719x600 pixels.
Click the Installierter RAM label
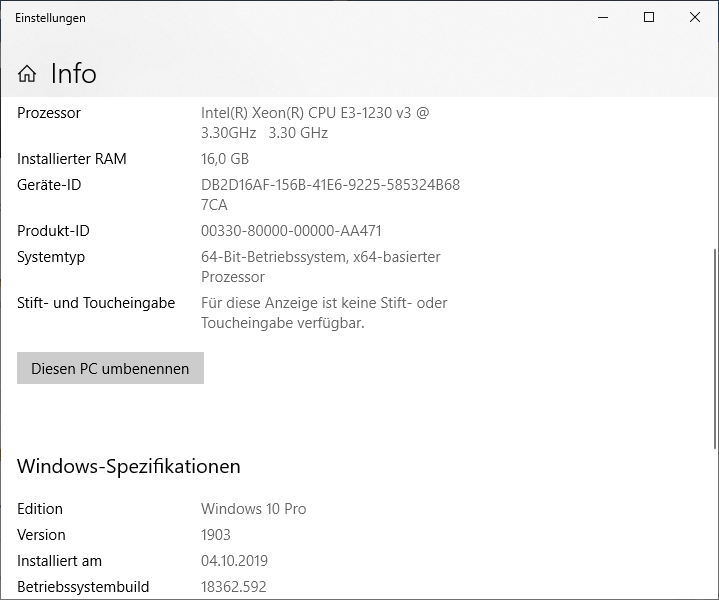tap(72, 159)
